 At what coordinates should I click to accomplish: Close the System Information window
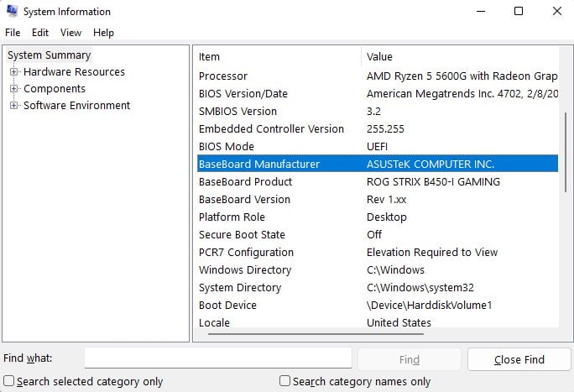tap(556, 12)
